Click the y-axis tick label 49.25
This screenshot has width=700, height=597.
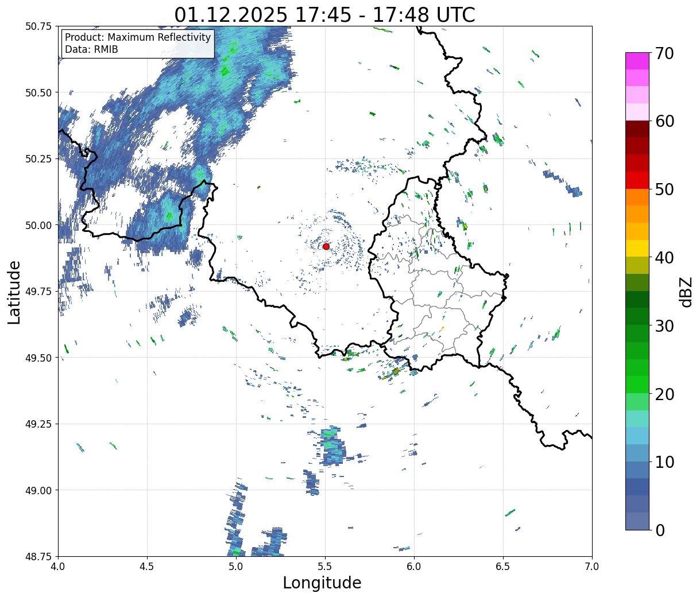coord(38,424)
